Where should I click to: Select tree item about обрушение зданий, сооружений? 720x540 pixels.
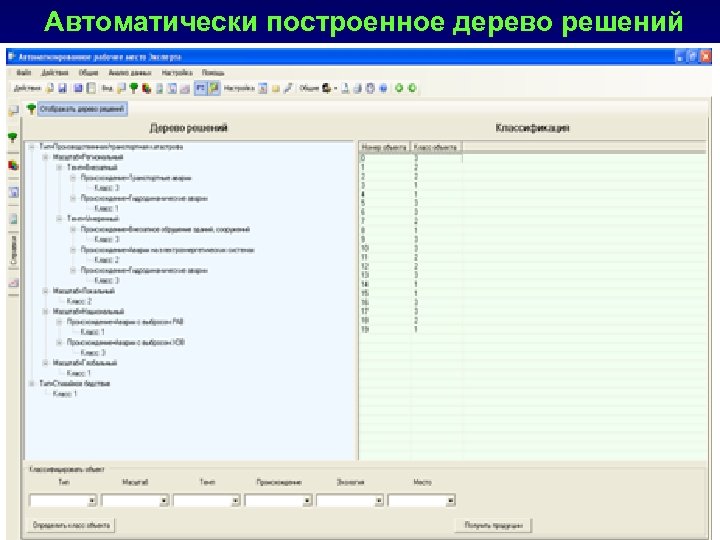[x=165, y=229]
